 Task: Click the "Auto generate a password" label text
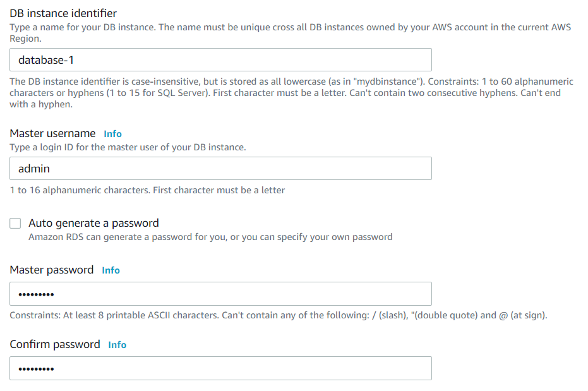pyautogui.click(x=93, y=223)
